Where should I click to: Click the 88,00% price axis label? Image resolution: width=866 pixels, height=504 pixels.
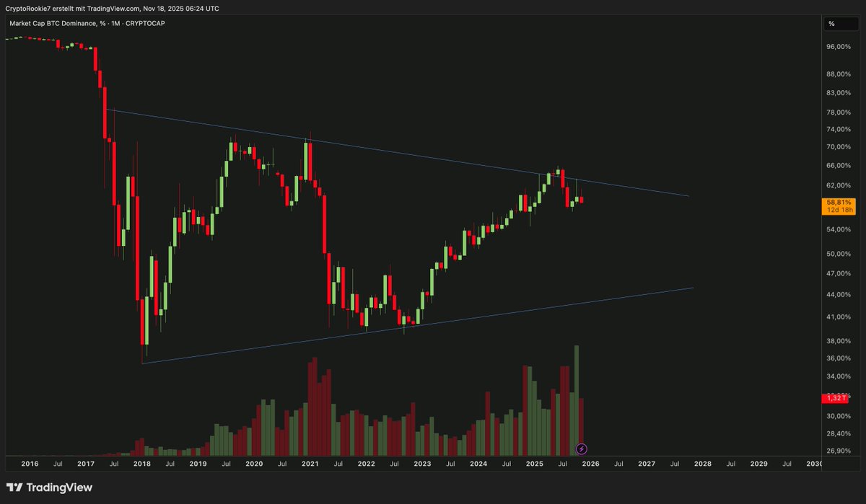coord(839,74)
